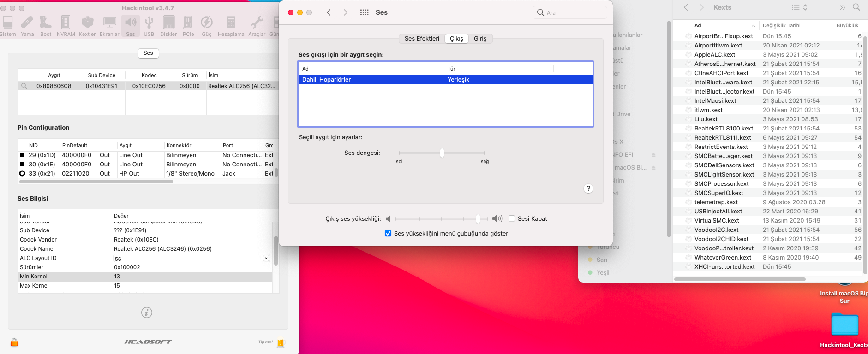Expand Finder toolbar overflow chevrons
868x354 pixels.
click(843, 7)
